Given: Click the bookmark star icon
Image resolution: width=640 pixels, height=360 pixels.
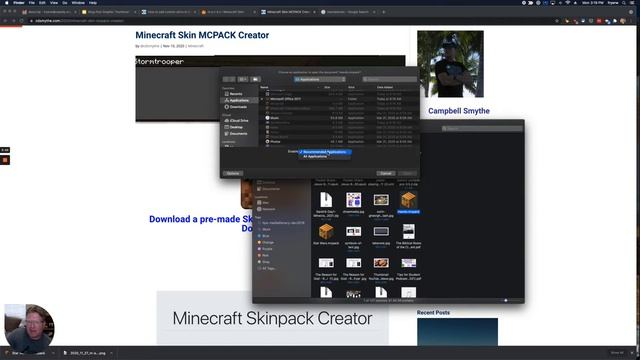Looking at the screenshot, I should 557,21.
